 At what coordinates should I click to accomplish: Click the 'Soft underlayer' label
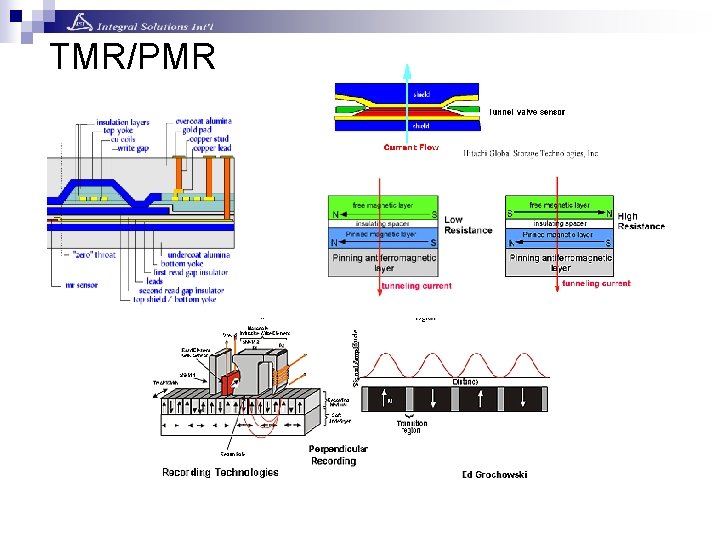[x=339, y=417]
